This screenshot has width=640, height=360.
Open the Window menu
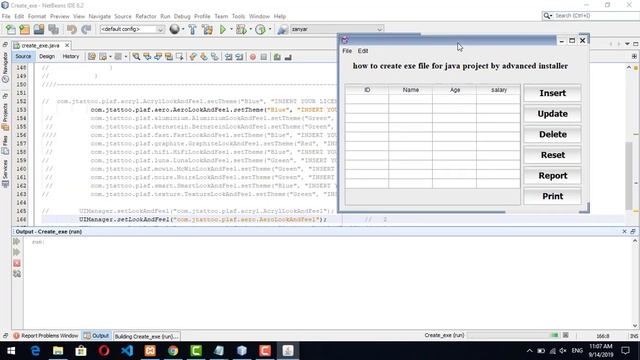[259, 16]
